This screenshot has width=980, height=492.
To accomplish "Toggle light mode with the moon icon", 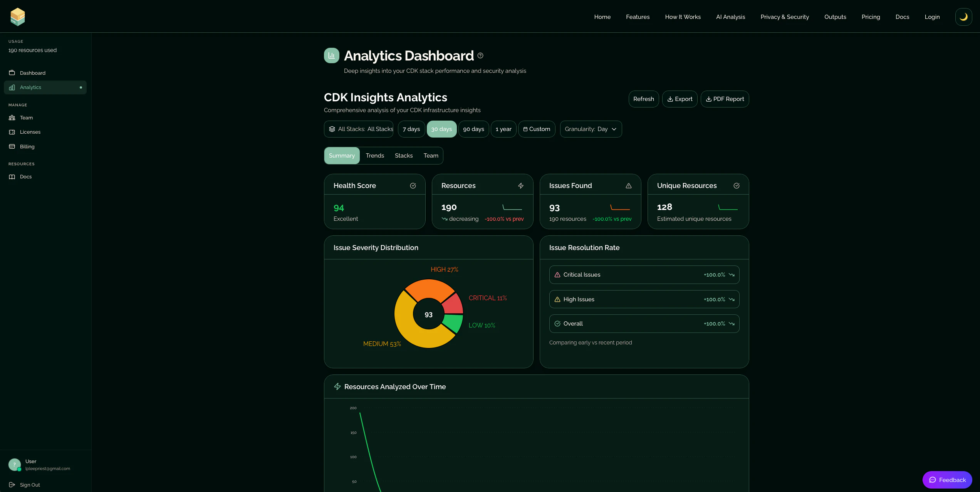I will click(963, 17).
